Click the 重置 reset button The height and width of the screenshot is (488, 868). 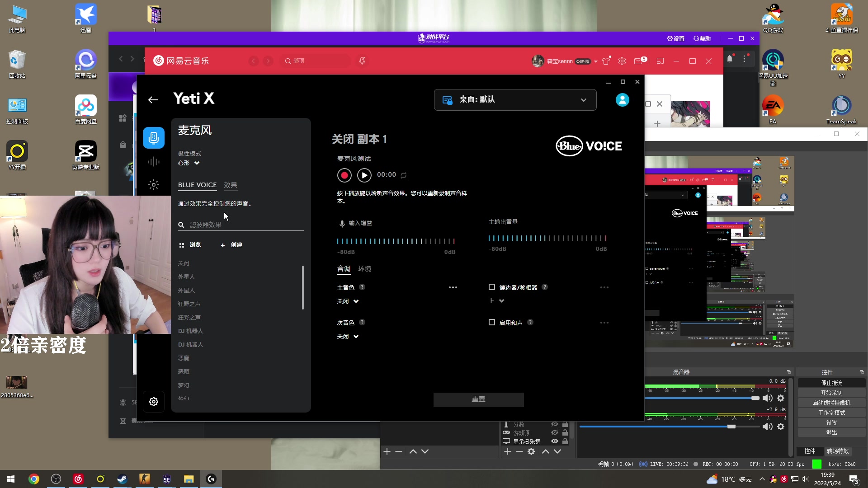(x=478, y=399)
